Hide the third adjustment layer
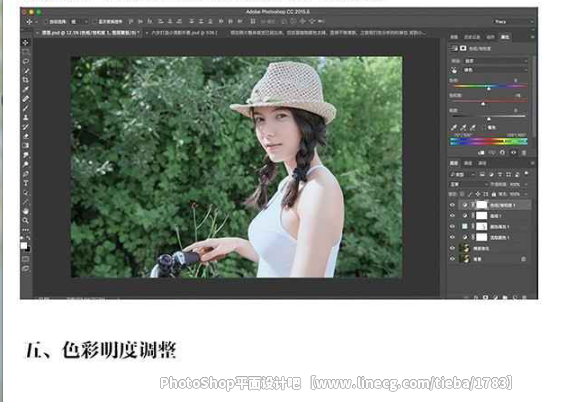Image resolution: width=568 pixels, height=402 pixels. [452, 227]
